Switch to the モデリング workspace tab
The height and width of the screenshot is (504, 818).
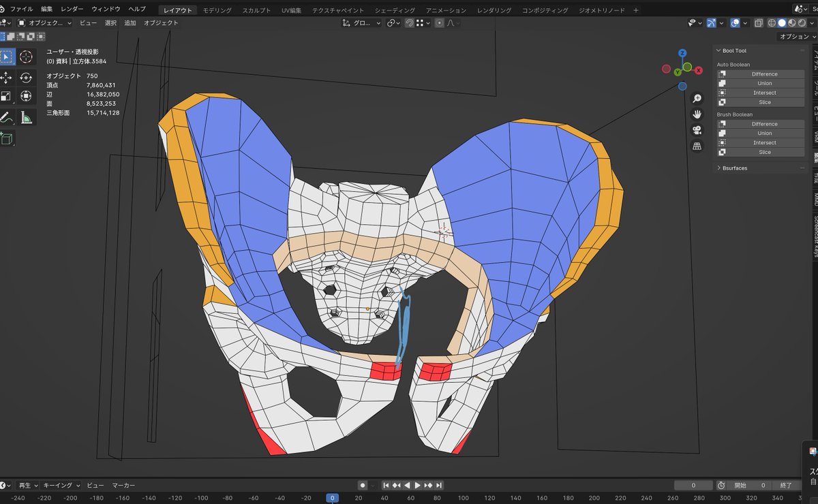217,10
